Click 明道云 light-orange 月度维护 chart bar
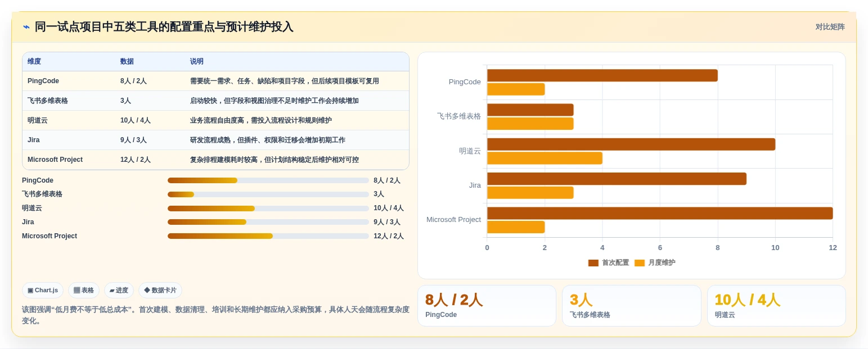This screenshot has width=868, height=349. 545,158
